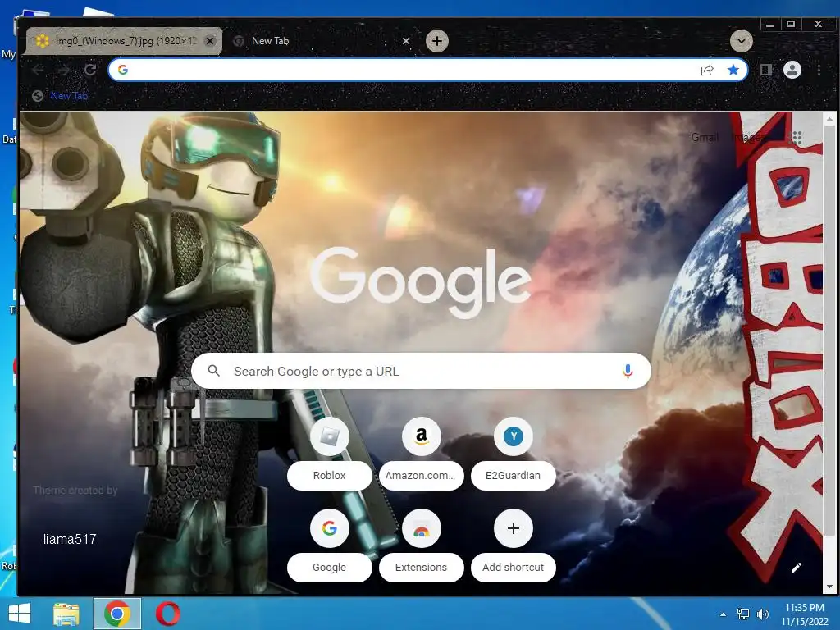Open File Explorer from the taskbar

(x=66, y=614)
